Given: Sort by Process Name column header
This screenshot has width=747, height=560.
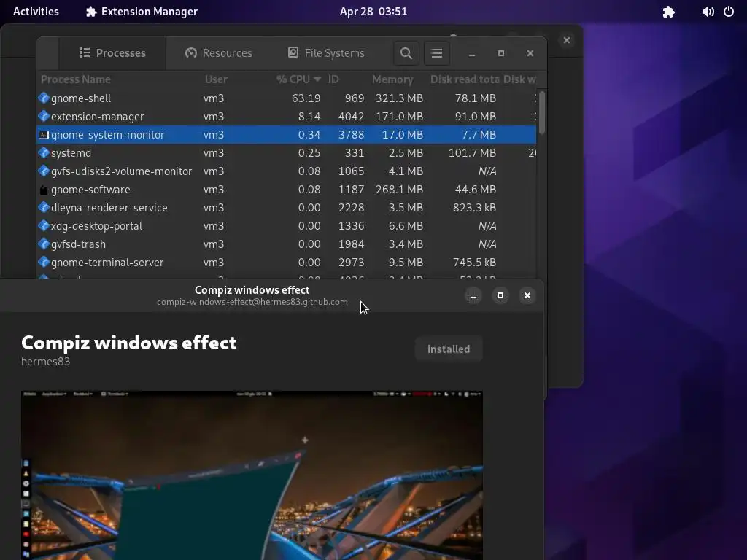Looking at the screenshot, I should (76, 79).
